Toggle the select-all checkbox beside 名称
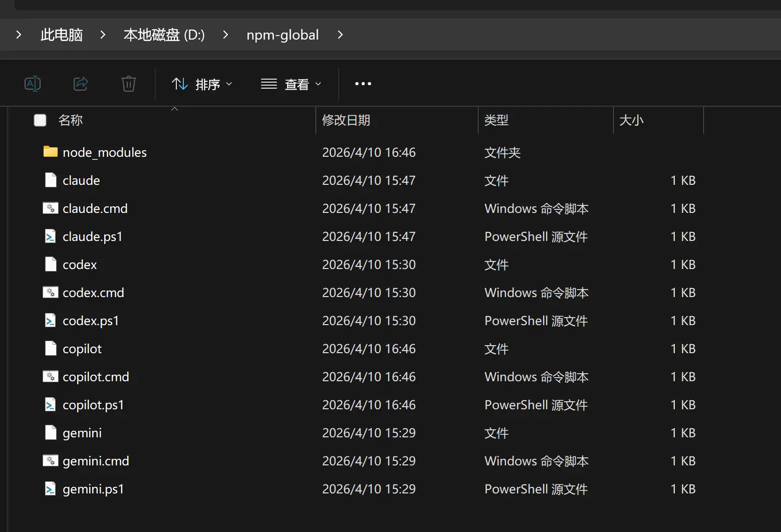The image size is (781, 532). (x=40, y=120)
